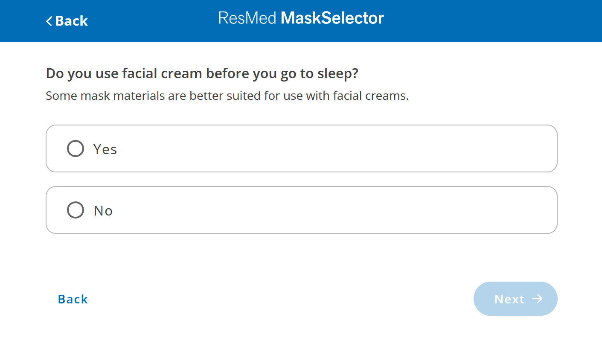Click Back in the top navigation bar
This screenshot has height=364, width=602.
[67, 21]
